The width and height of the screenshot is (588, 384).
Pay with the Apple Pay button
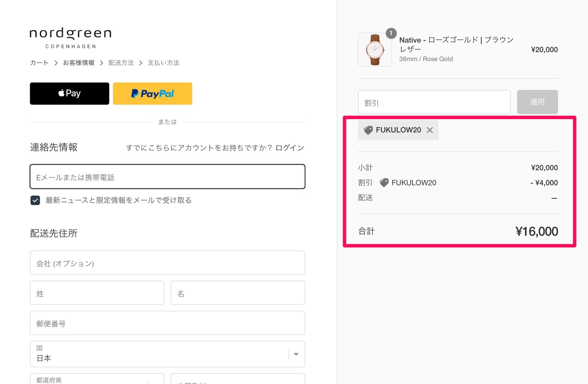(69, 94)
